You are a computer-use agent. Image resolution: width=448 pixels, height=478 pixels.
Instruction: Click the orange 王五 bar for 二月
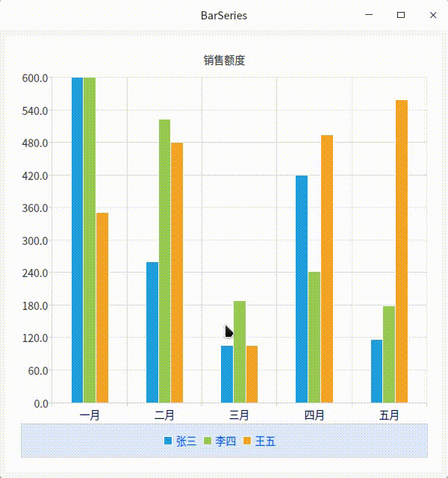click(x=177, y=273)
